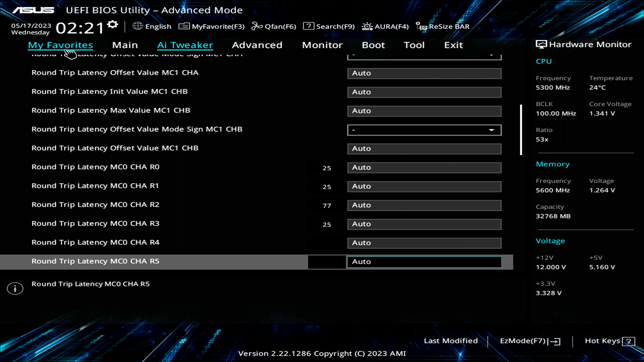Viewport: 644px width, 362px height.
Task: Click the info icon beside Round Trip Latency
Action: (x=15, y=288)
